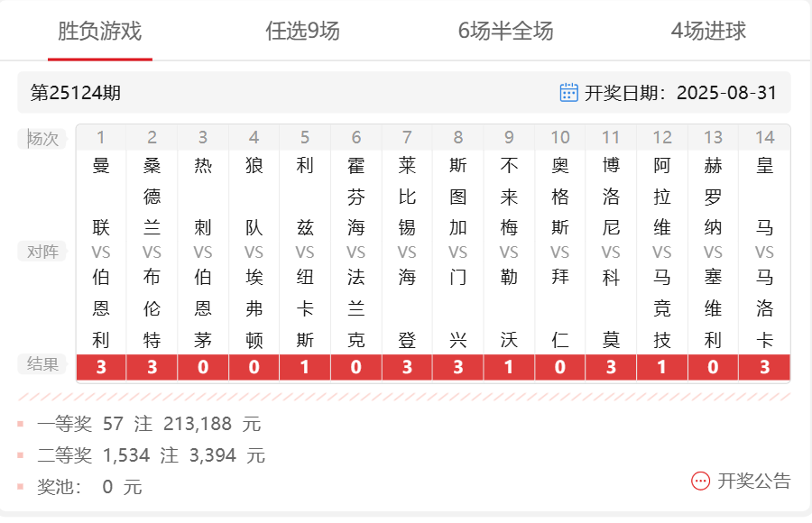Click the home team 桑德兰

152,197
